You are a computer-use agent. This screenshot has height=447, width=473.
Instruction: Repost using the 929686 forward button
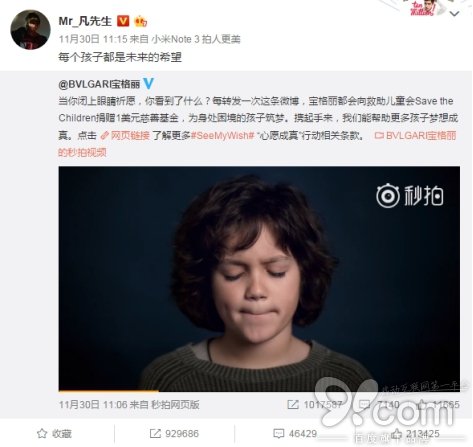click(x=174, y=434)
